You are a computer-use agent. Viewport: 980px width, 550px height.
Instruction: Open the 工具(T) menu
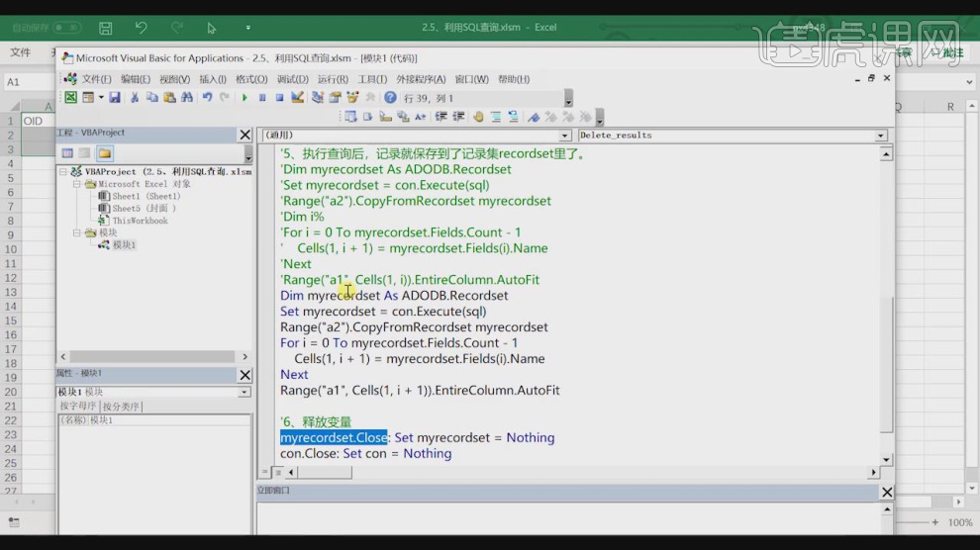372,79
